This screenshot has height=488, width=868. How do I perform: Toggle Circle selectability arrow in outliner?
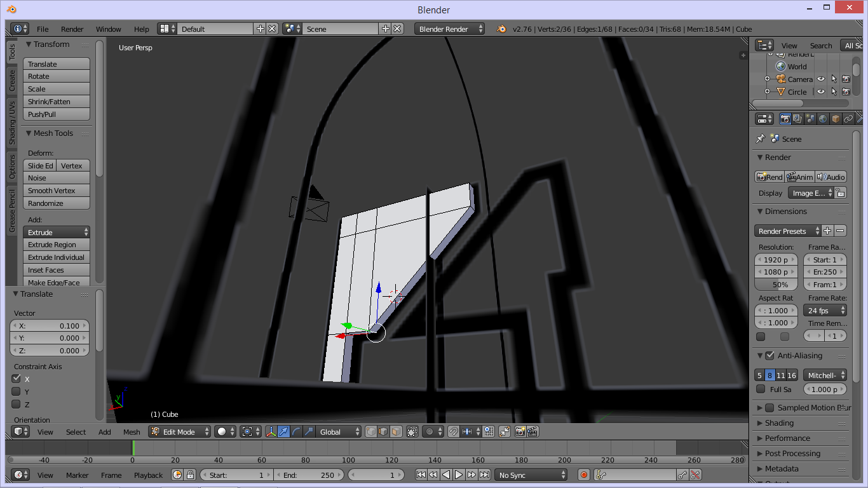click(x=834, y=91)
